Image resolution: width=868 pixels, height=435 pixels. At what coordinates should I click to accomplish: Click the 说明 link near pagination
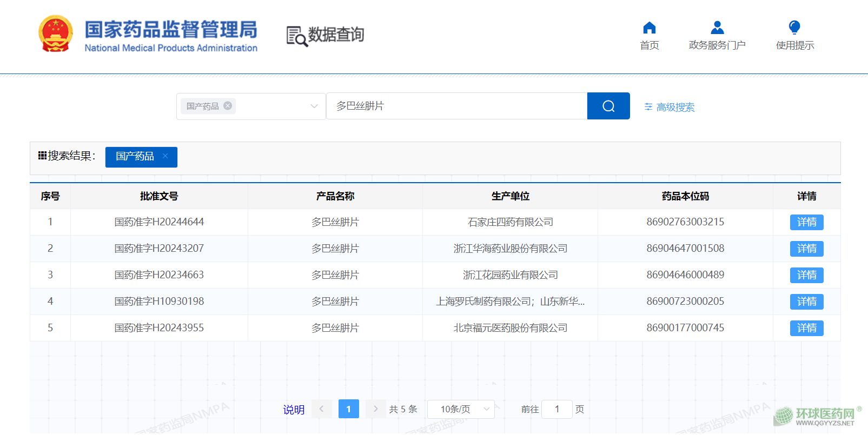point(294,410)
